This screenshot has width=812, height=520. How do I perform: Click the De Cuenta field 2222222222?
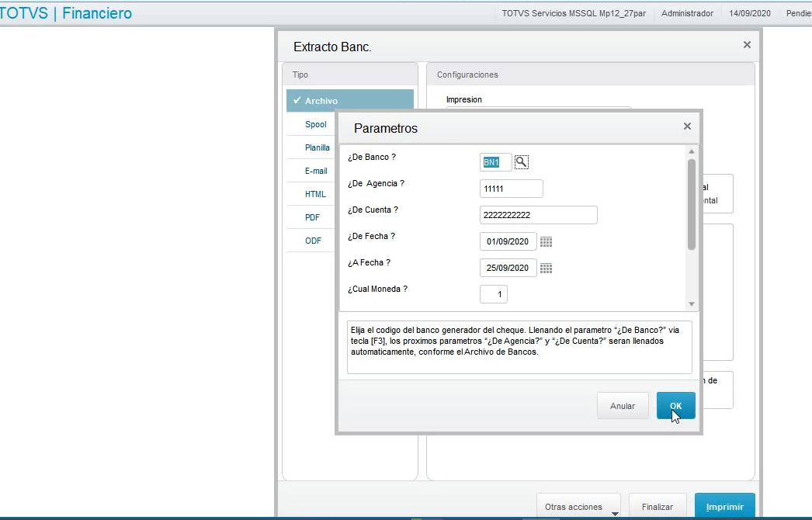[x=538, y=215]
